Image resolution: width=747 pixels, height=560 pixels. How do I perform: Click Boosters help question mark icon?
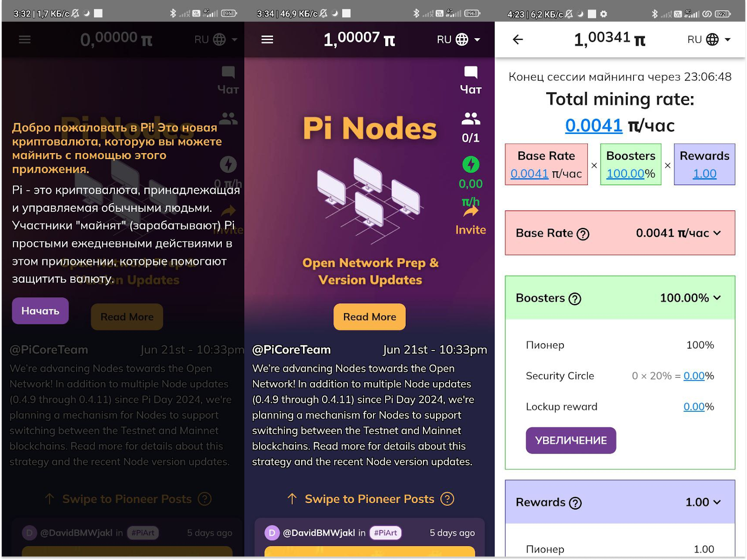point(575,299)
